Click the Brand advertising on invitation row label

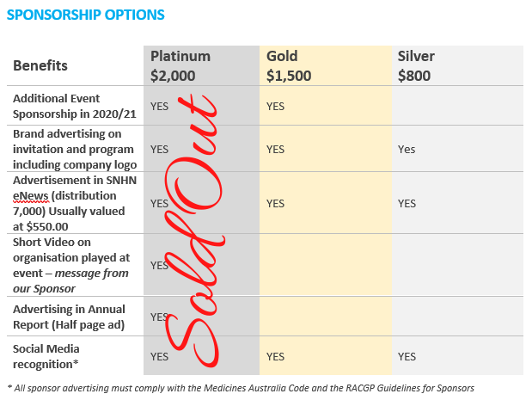click(x=69, y=149)
